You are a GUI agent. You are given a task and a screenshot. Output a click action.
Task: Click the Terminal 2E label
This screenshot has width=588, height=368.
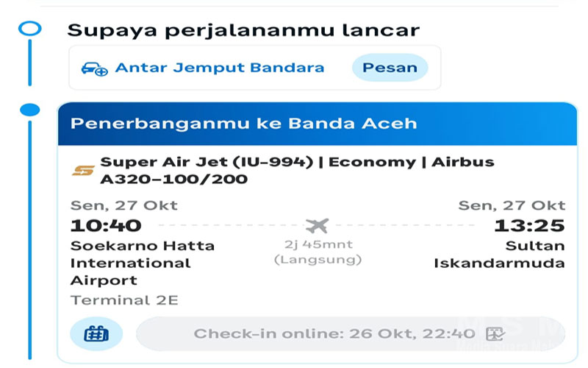click(x=124, y=300)
